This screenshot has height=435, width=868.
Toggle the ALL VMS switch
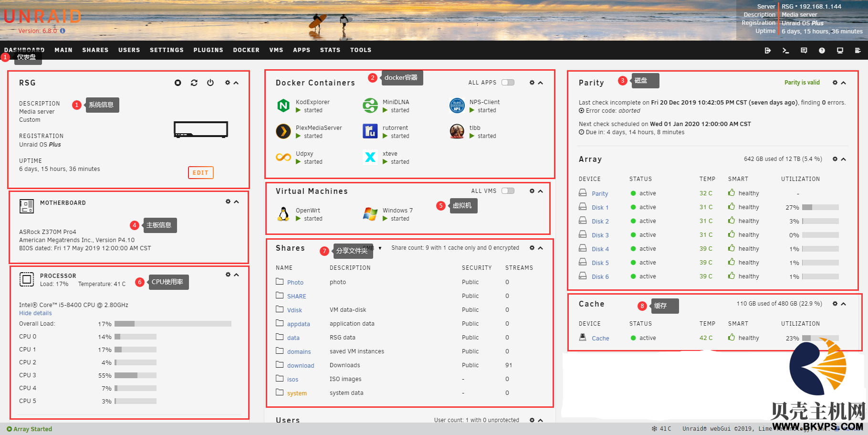point(508,191)
